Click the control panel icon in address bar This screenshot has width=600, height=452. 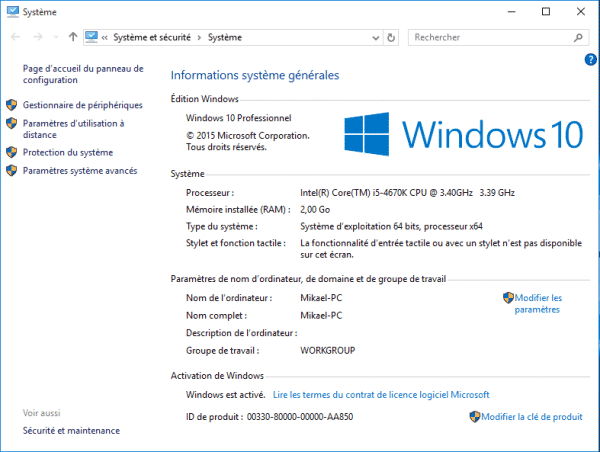click(x=91, y=37)
